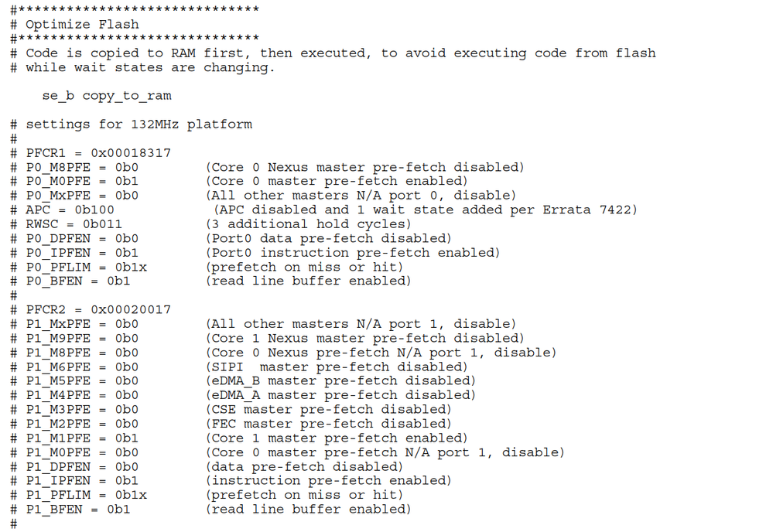Click the "Optimize Flash" comment heading

82,25
